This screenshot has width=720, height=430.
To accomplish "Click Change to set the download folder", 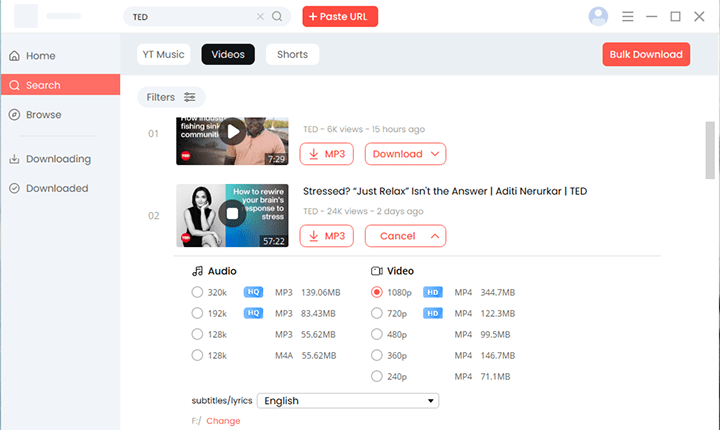I will coord(223,421).
